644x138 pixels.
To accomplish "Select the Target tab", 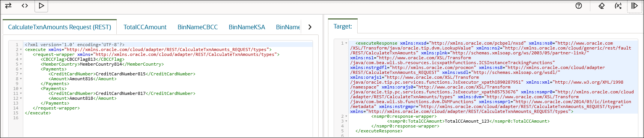I will point(343,26).
